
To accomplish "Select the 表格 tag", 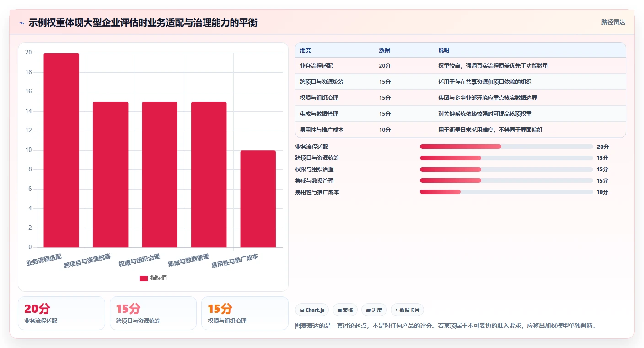I will pos(345,310).
